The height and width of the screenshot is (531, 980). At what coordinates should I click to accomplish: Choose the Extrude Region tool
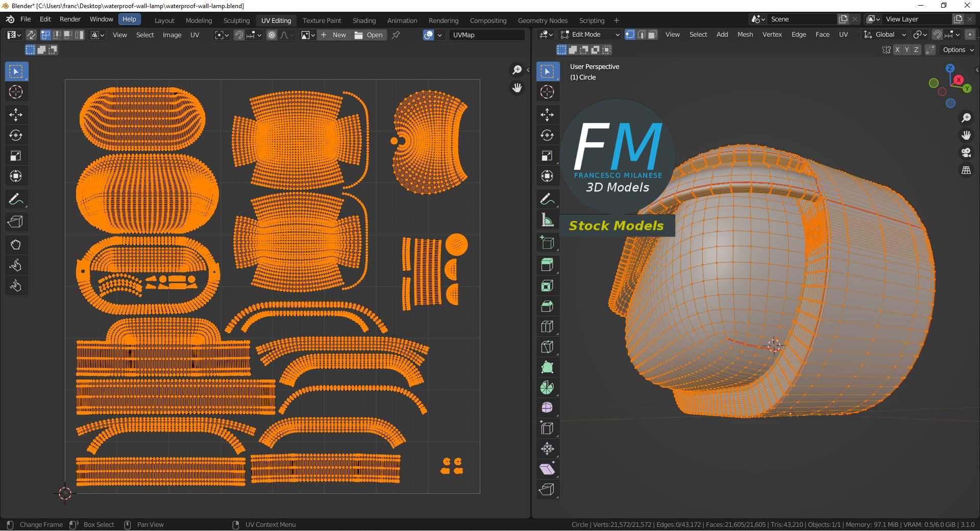pos(547,265)
